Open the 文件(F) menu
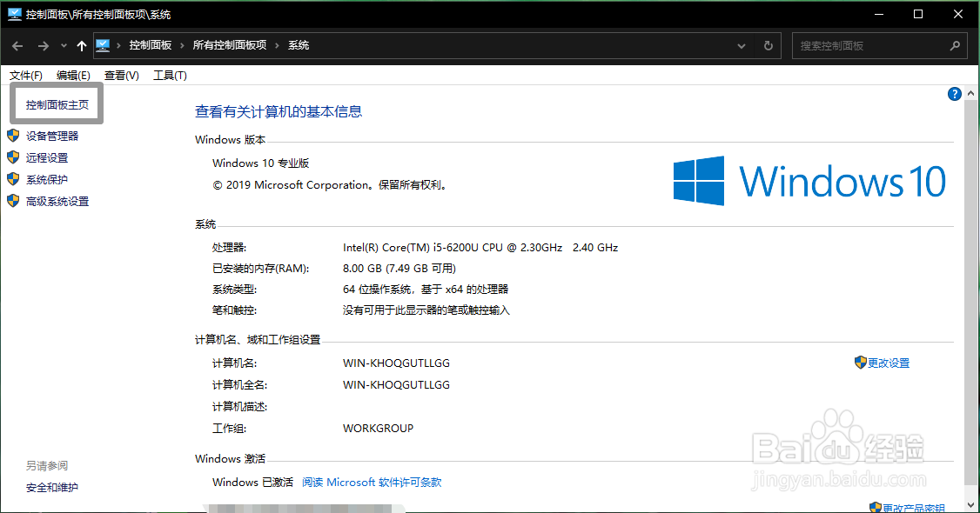980x513 pixels. coord(25,75)
